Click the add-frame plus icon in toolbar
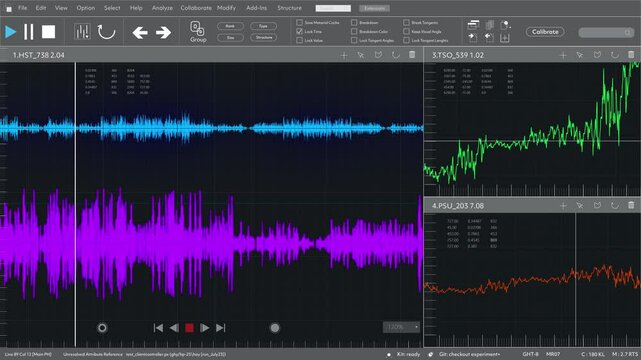This screenshot has width=641, height=360. 505,38
